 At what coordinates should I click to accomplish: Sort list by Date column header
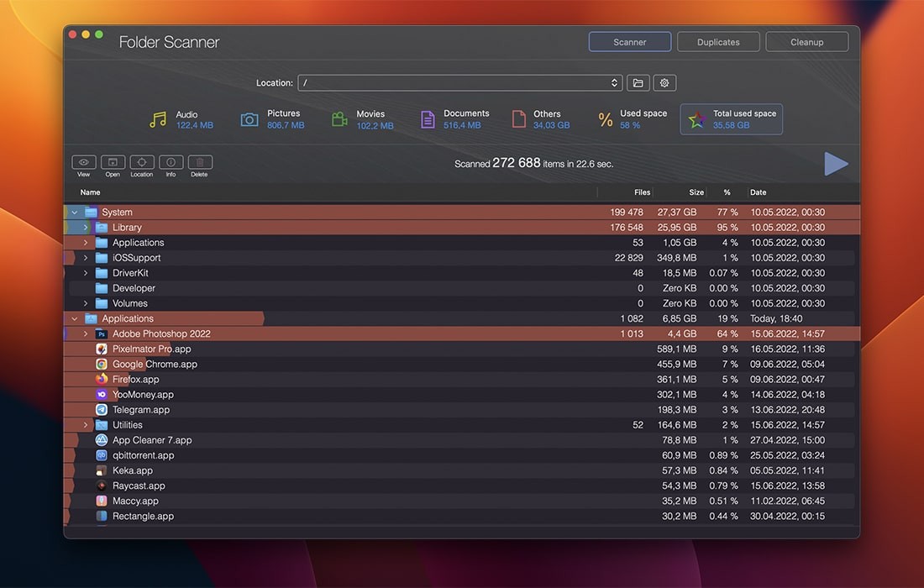[x=759, y=192]
